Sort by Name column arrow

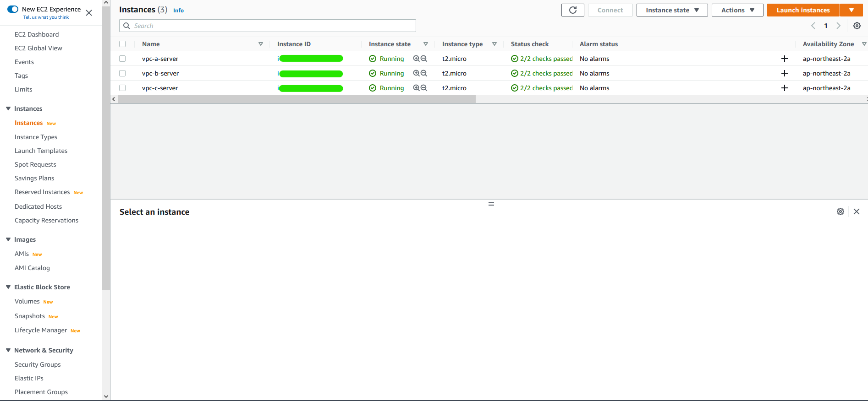pyautogui.click(x=261, y=44)
